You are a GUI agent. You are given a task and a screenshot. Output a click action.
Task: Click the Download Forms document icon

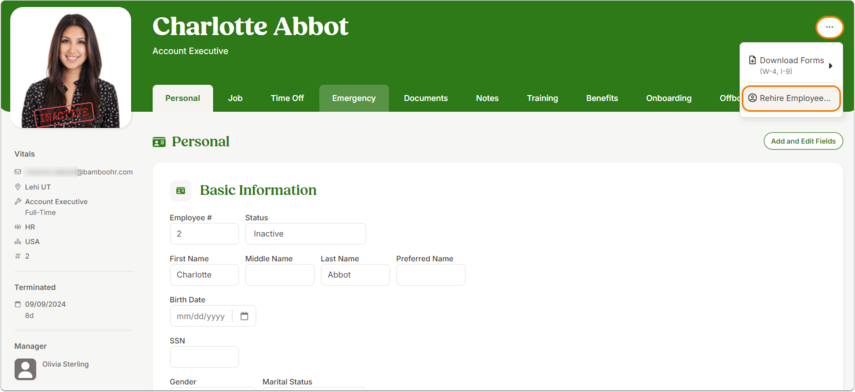752,61
